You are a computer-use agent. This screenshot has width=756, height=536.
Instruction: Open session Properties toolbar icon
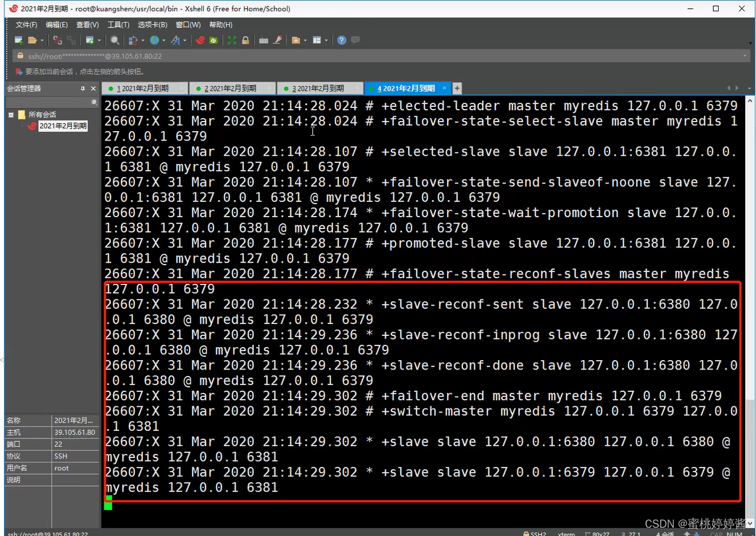(90, 40)
